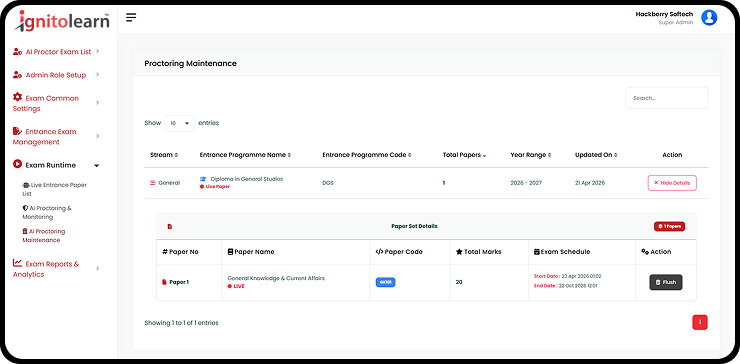The image size is (740, 364).
Task: Click inside the Search input field
Action: pyautogui.click(x=666, y=98)
